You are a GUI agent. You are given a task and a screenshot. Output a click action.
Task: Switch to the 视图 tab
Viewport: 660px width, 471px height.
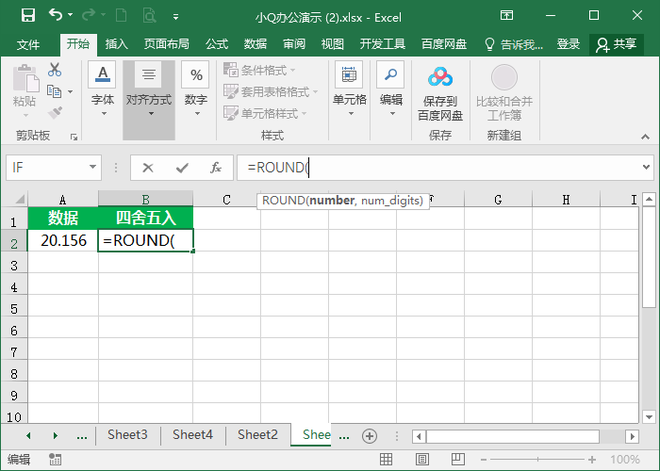point(333,44)
